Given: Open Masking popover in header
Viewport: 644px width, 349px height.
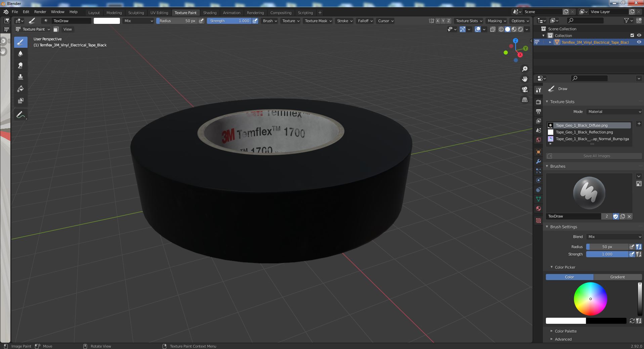Looking at the screenshot, I should [497, 21].
